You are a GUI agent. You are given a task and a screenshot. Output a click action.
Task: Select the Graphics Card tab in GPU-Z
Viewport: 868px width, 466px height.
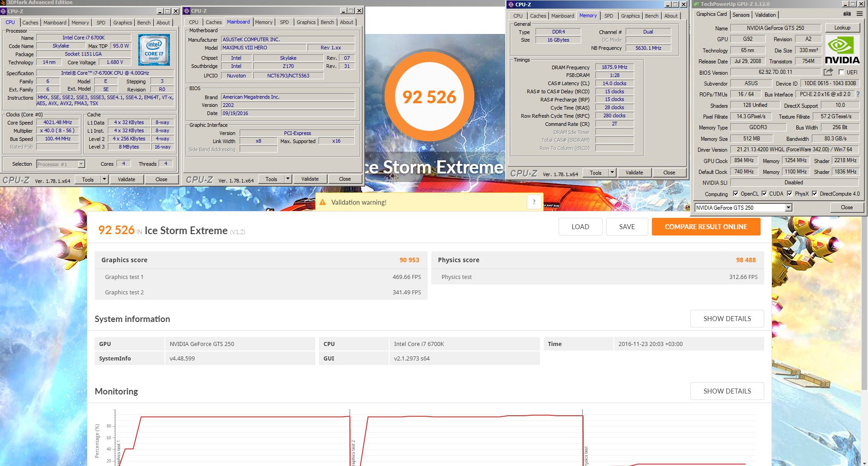711,14
